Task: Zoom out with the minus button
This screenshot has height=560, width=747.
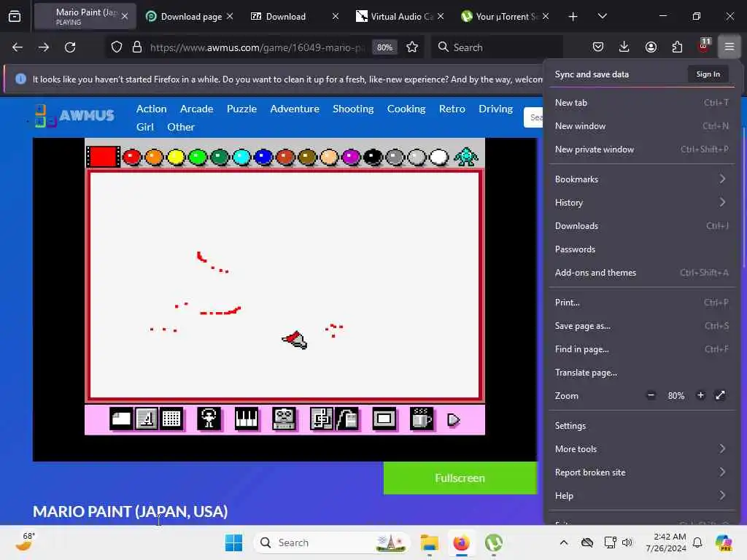Action: (651, 395)
